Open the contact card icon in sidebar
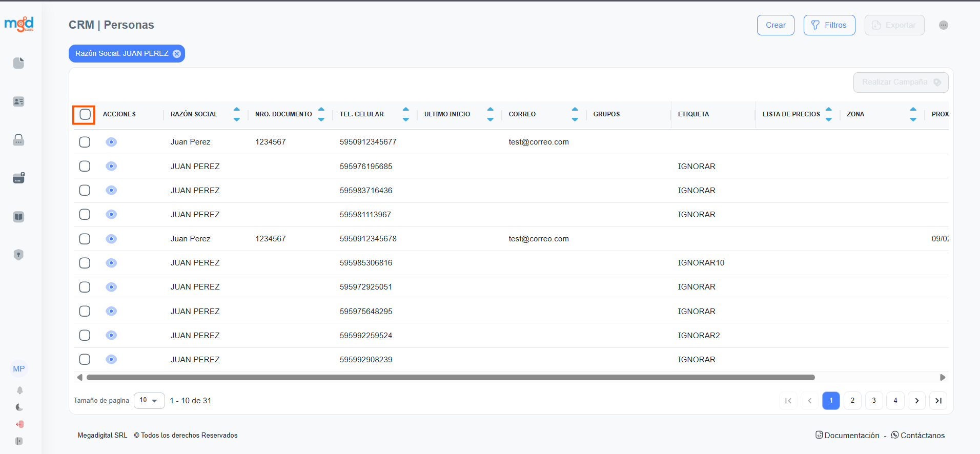 (x=18, y=101)
